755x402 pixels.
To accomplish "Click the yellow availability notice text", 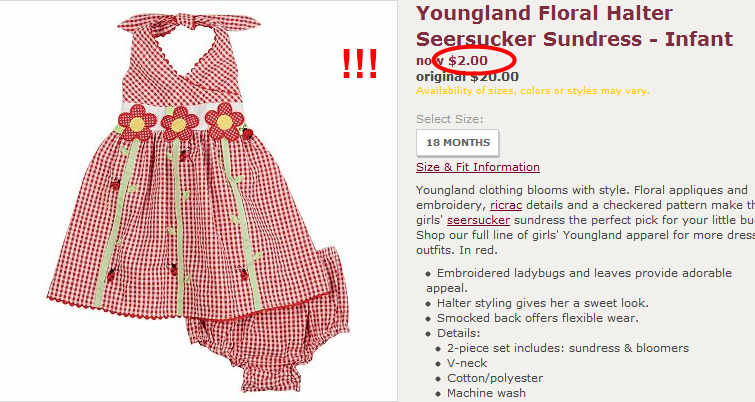I will coord(533,91).
